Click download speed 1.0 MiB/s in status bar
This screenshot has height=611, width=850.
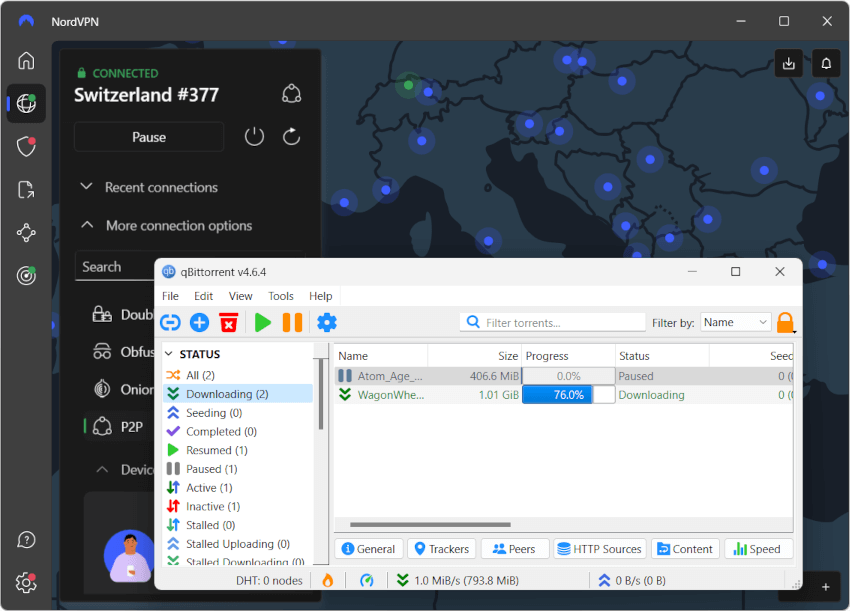click(x=458, y=581)
